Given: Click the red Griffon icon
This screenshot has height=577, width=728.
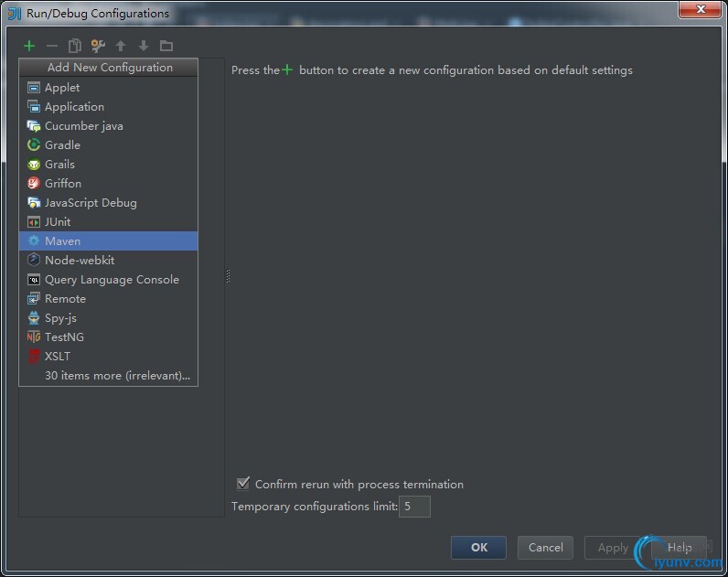Looking at the screenshot, I should point(34,184).
